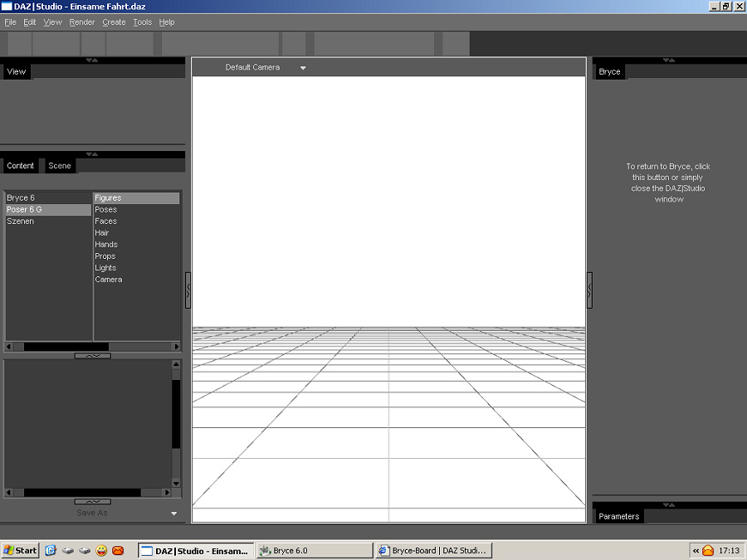Open the Default Camera dropdown

point(302,68)
